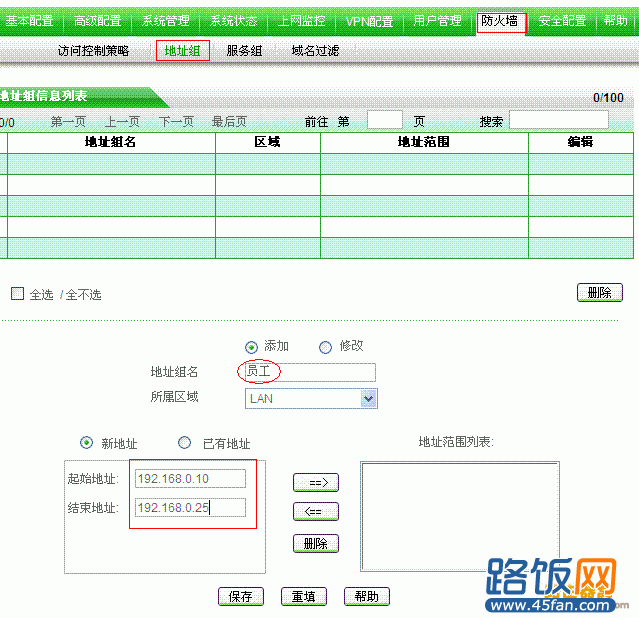Click the 区域 column header
639x618 pixels.
tap(268, 142)
